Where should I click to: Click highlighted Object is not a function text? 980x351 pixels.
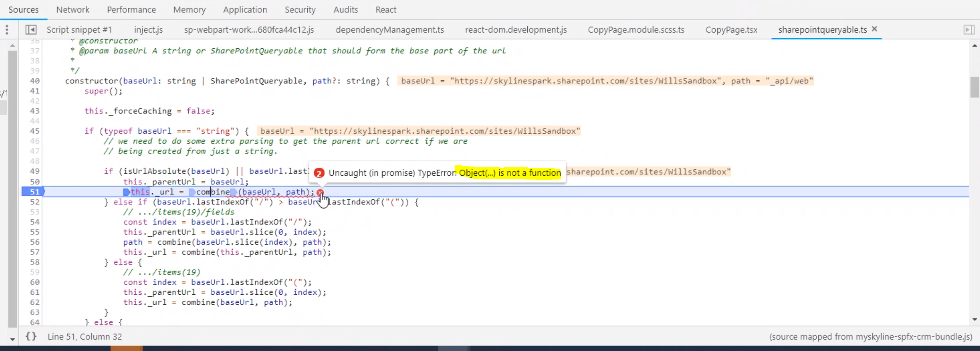(x=509, y=173)
